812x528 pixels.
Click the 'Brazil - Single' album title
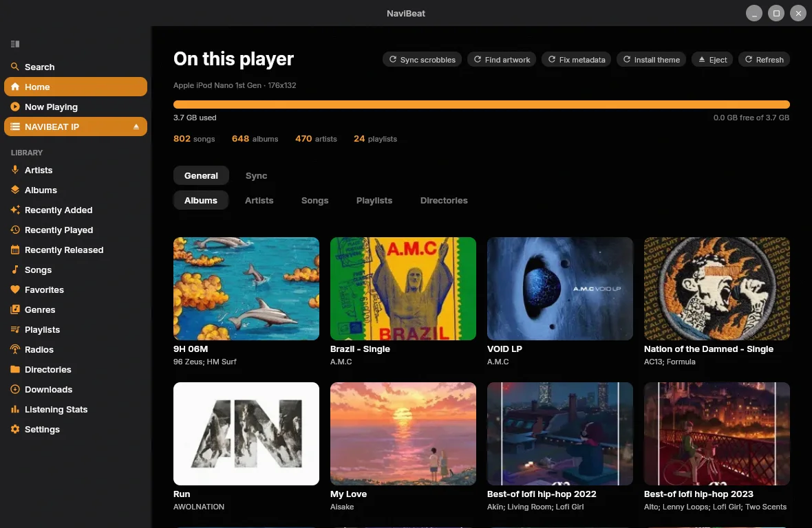click(x=360, y=349)
